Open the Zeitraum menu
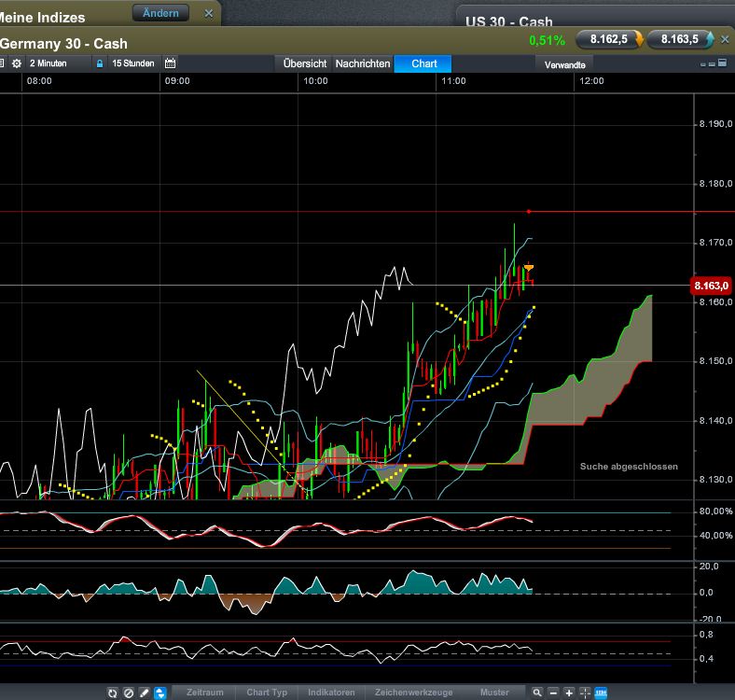This screenshot has height=700, width=735. (205, 693)
